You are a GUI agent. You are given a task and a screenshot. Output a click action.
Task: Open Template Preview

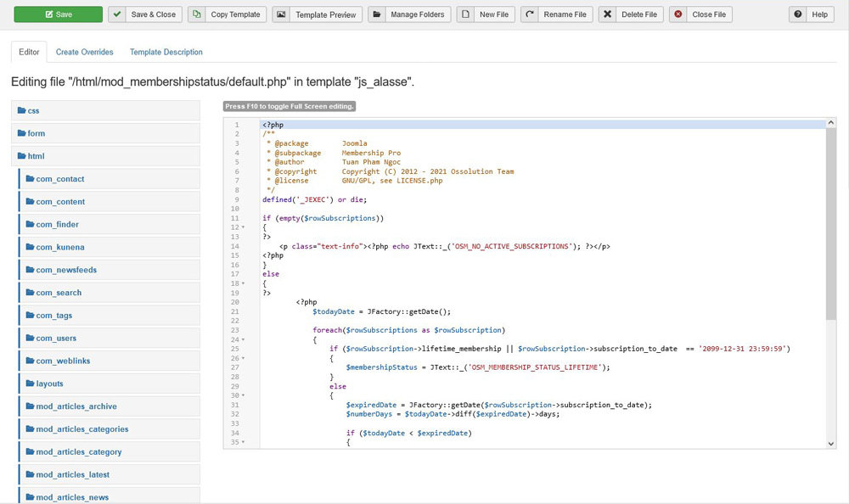coord(318,14)
